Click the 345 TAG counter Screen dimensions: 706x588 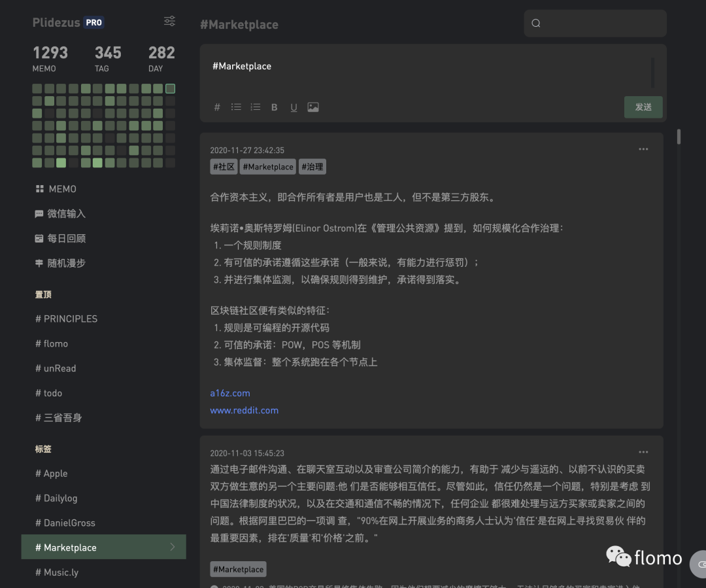click(x=108, y=59)
